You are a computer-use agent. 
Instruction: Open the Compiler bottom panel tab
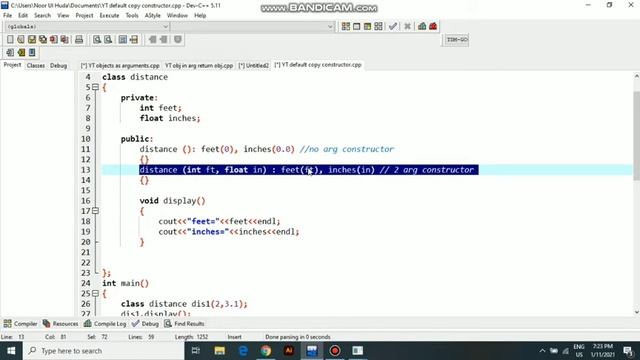[x=20, y=324]
